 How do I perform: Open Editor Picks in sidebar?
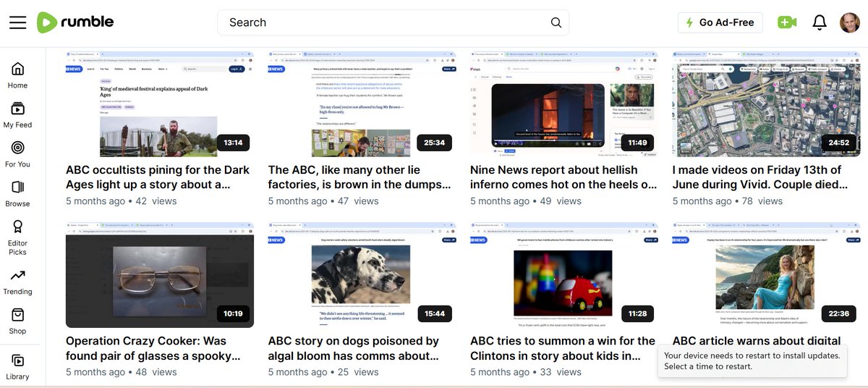coord(17,237)
